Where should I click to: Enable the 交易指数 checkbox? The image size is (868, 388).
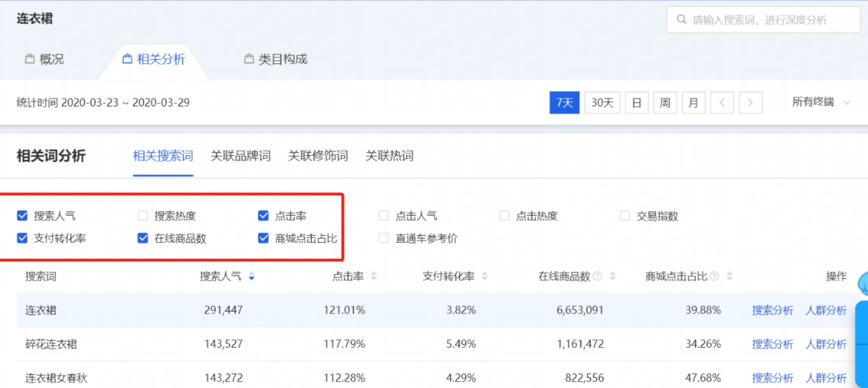point(623,216)
